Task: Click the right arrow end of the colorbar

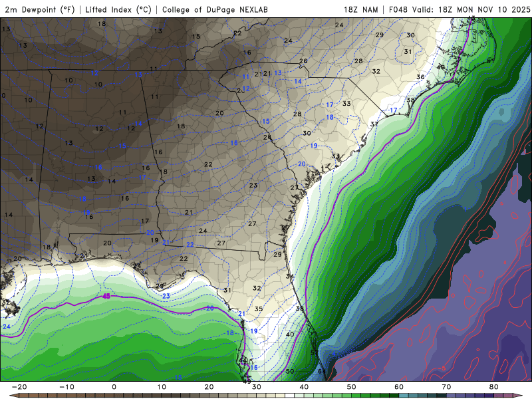Action: coord(519,396)
